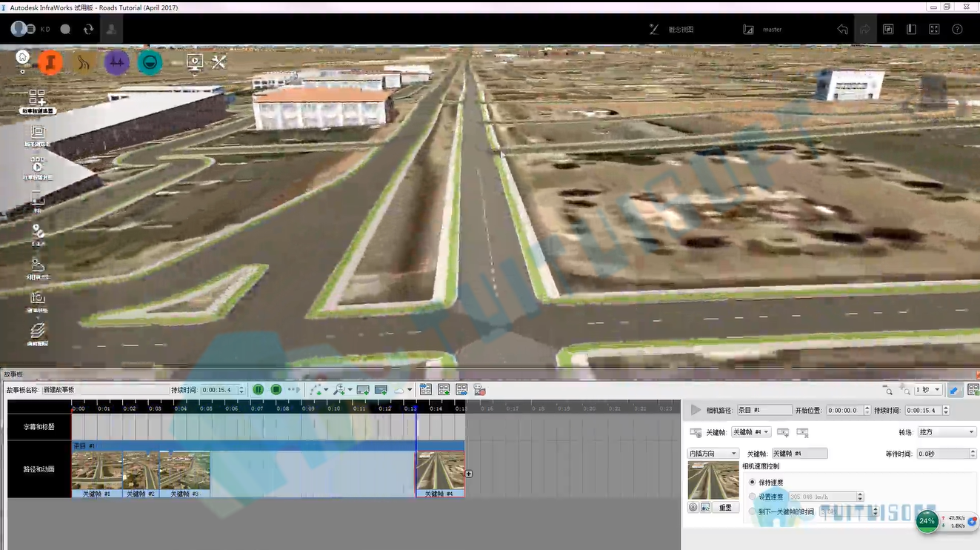The image size is (980, 550).
Task: Click the export storyboard video icon
Action: 479,390
